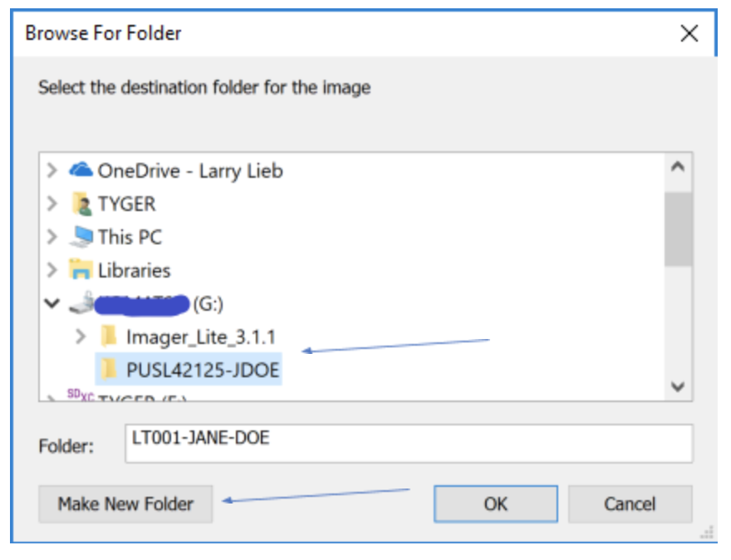
Task: Click the Imager_Lite_3.1.1 folder icon
Action: click(x=109, y=336)
